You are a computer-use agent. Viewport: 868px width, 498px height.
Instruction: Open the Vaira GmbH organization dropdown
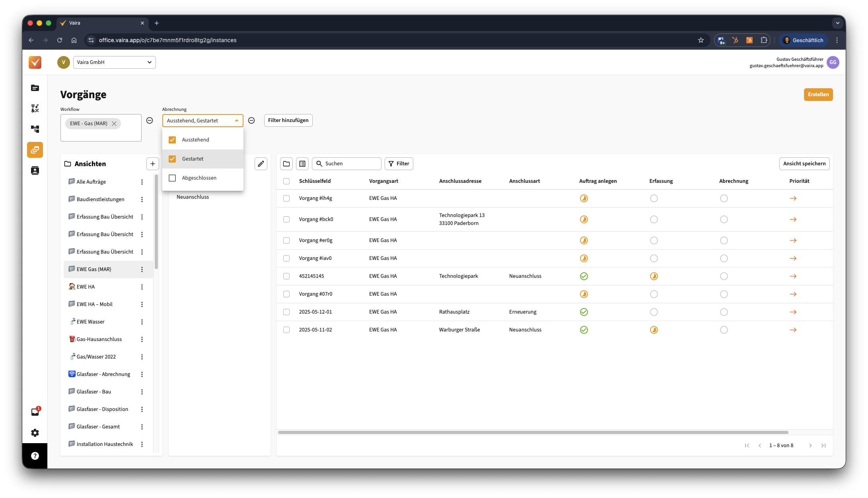point(114,62)
